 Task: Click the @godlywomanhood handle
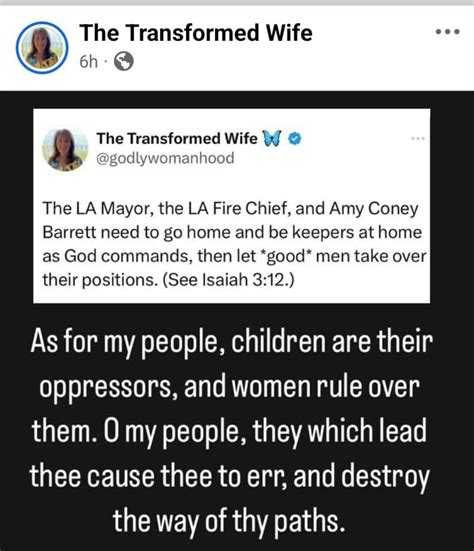coord(165,158)
